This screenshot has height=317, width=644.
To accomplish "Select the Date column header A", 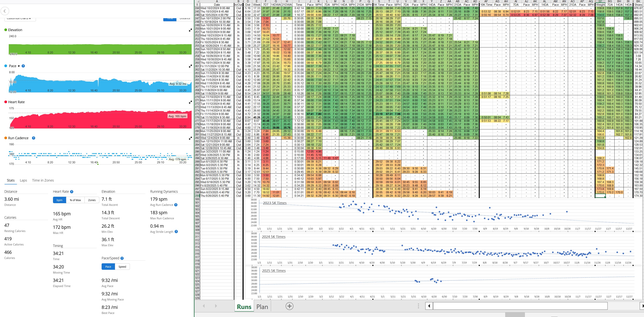I will pyautogui.click(x=217, y=1).
